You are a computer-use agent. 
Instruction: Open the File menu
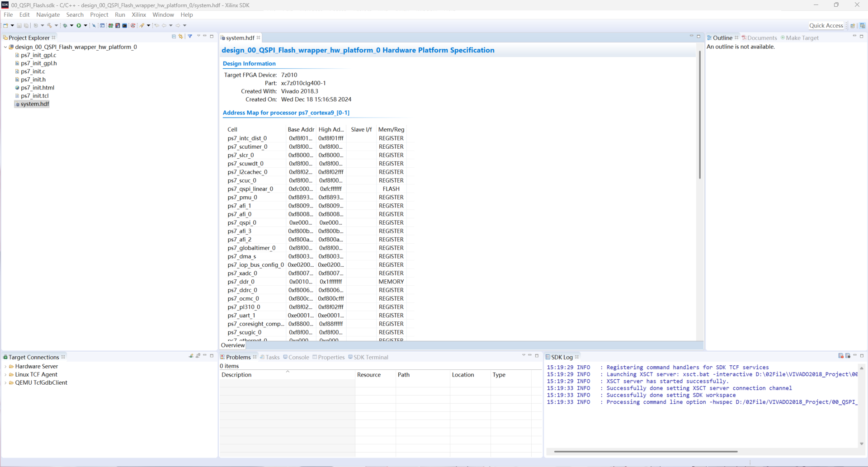click(8, 15)
